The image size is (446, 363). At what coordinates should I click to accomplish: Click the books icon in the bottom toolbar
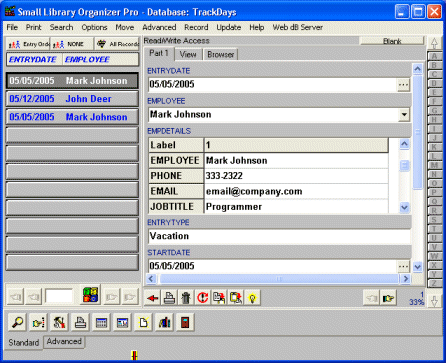click(164, 322)
